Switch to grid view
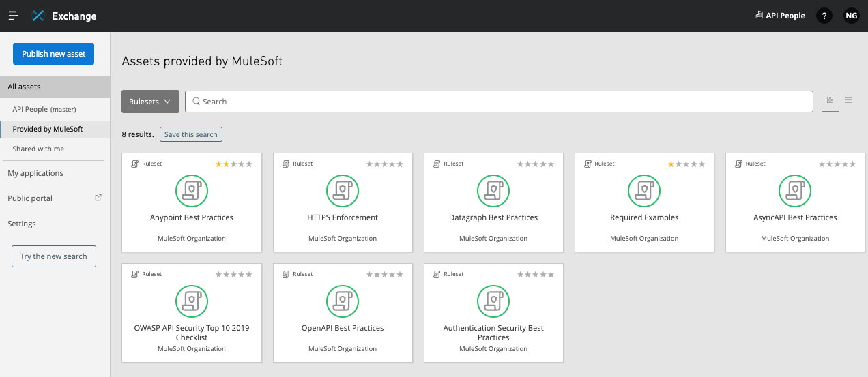The image size is (868, 377). click(x=830, y=100)
